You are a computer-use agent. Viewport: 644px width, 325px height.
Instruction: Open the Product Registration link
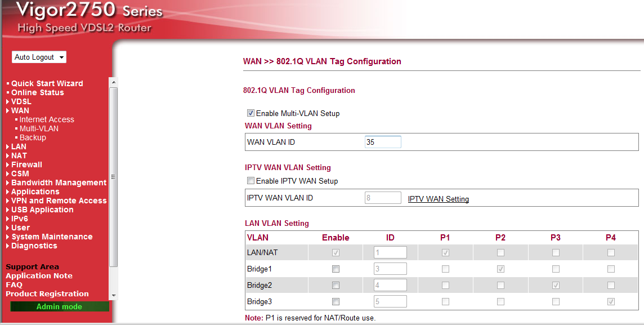tap(47, 294)
